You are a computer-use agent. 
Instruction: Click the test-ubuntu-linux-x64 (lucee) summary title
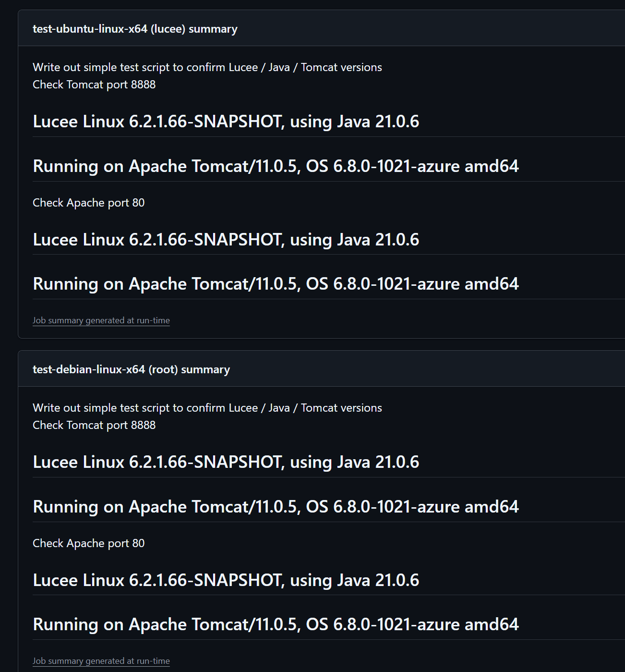pos(135,29)
